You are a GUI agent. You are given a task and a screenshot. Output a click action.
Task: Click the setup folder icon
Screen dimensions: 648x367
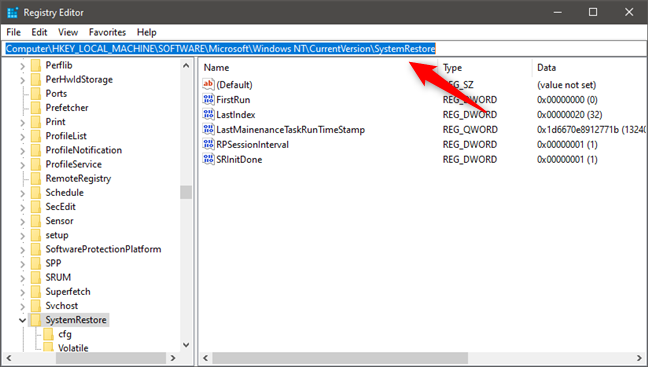coord(36,235)
